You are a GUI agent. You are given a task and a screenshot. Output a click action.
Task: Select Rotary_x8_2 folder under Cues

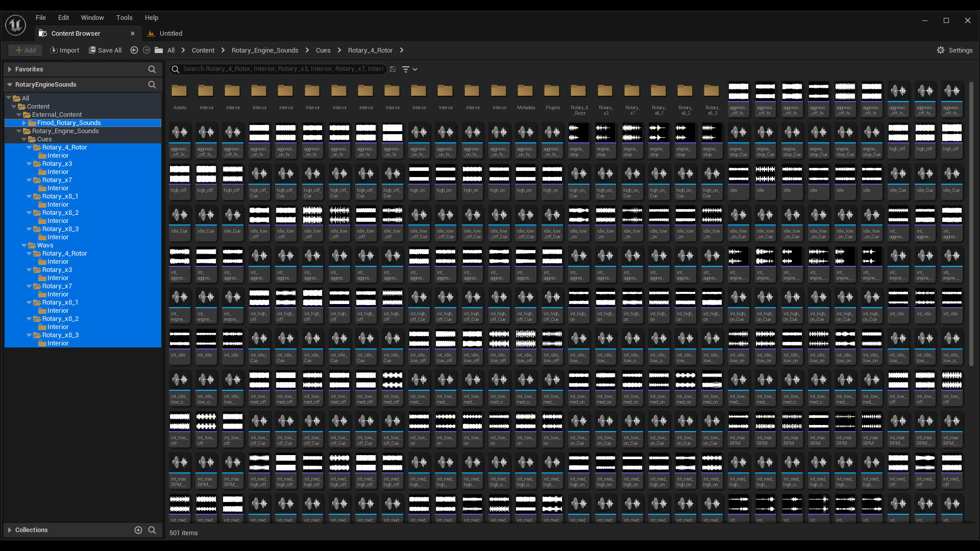(60, 213)
